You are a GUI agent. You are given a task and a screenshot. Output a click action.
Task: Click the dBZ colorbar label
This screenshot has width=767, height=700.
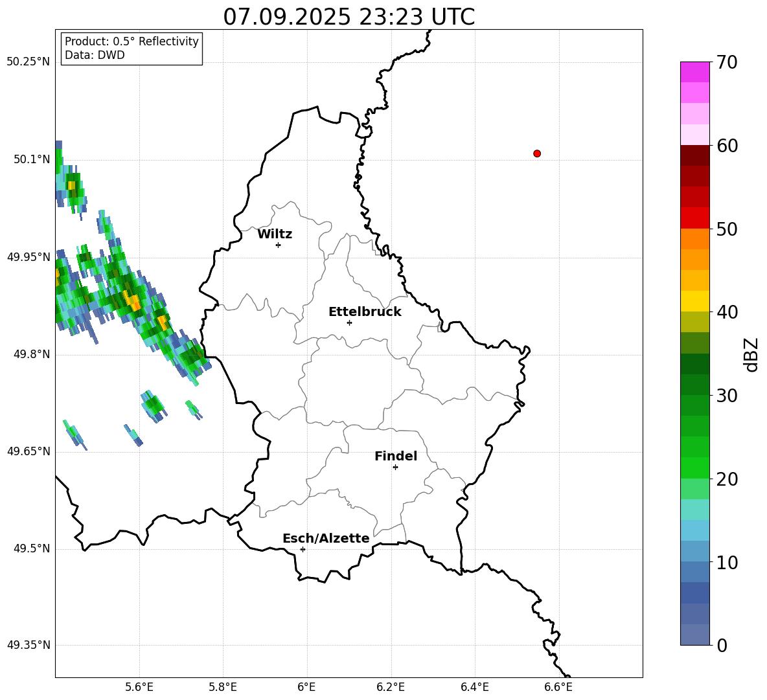point(750,354)
